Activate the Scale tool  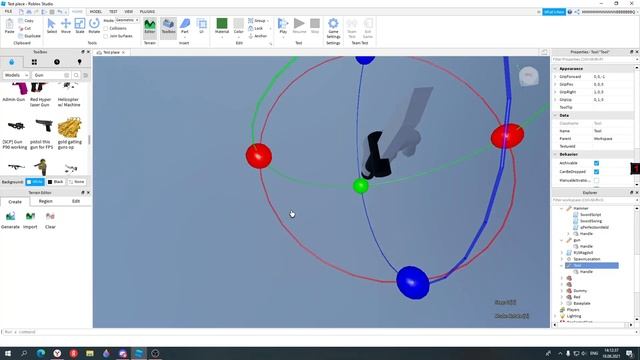(x=80, y=26)
